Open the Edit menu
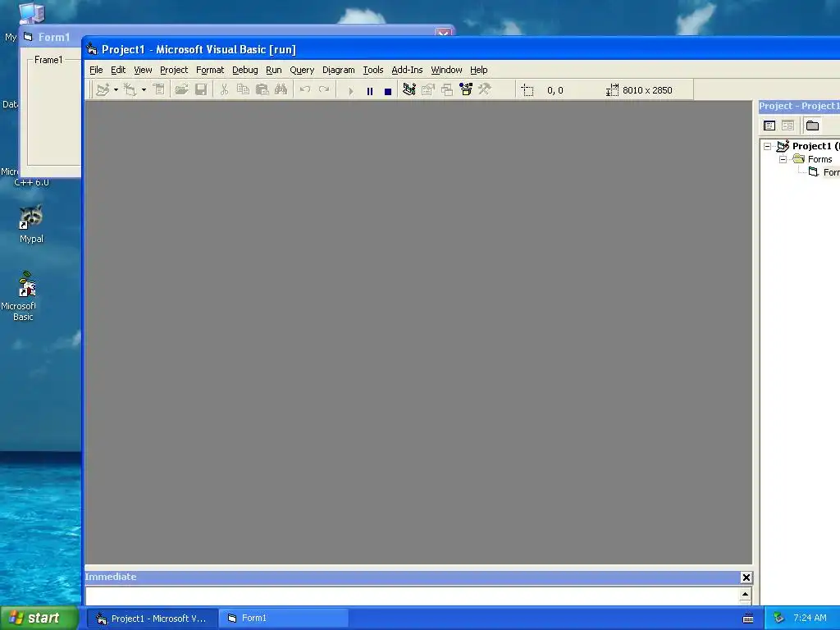840x630 pixels. (x=118, y=70)
